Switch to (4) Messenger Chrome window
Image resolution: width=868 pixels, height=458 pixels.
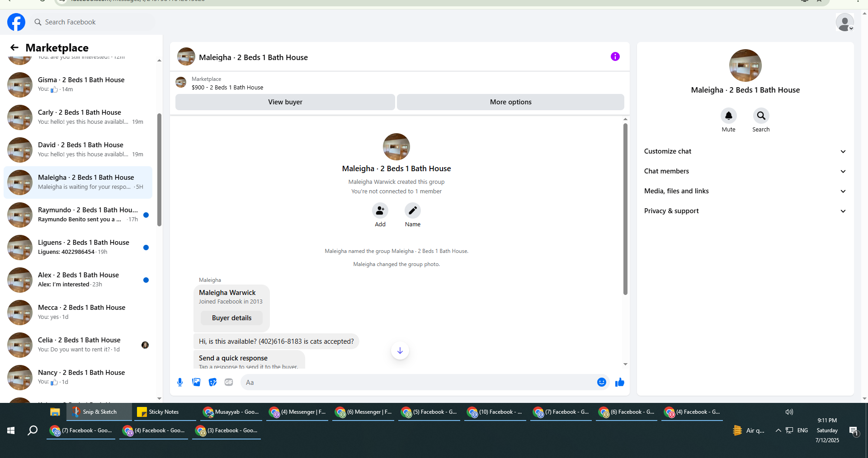coord(297,412)
